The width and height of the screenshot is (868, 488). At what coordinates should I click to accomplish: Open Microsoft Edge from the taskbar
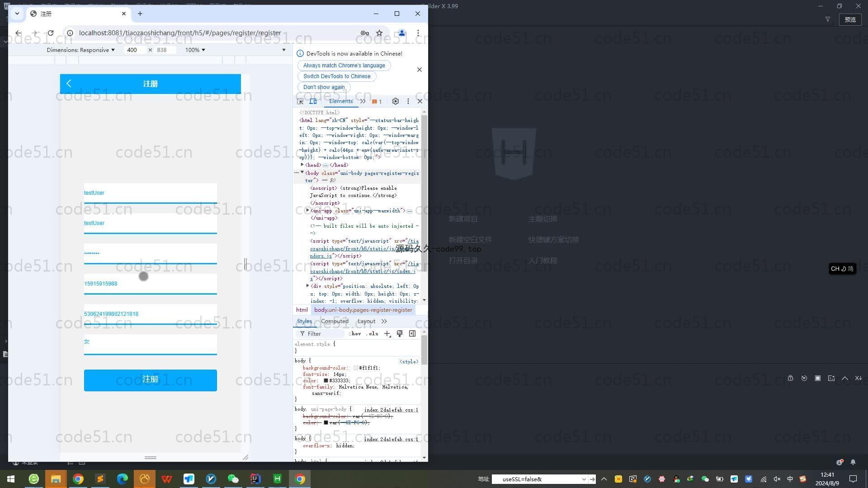[122, 479]
